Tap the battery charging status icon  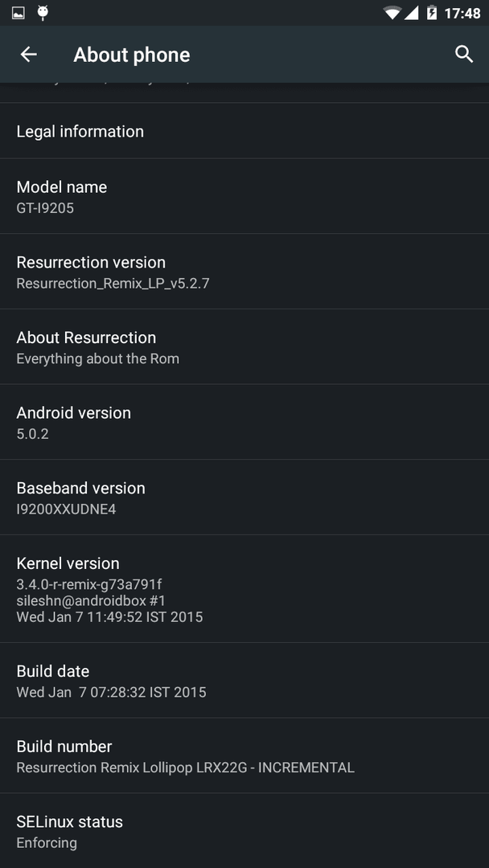432,13
